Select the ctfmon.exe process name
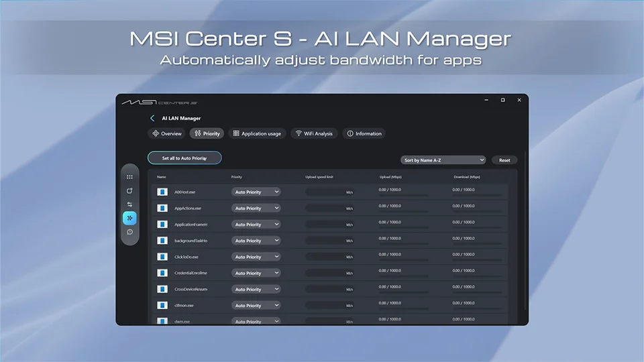The width and height of the screenshot is (644, 362). (184, 306)
